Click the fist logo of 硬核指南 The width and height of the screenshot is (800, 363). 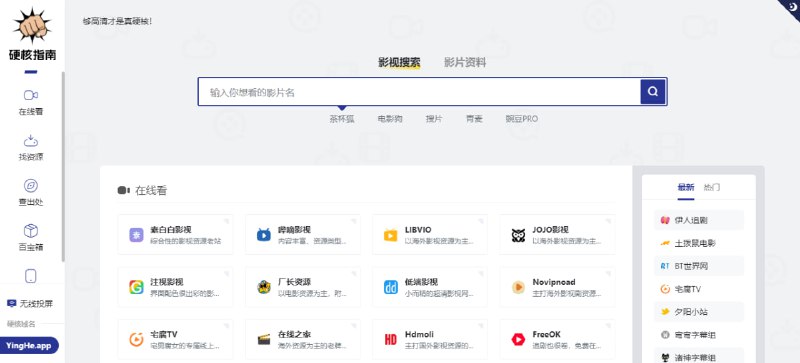coord(32,25)
